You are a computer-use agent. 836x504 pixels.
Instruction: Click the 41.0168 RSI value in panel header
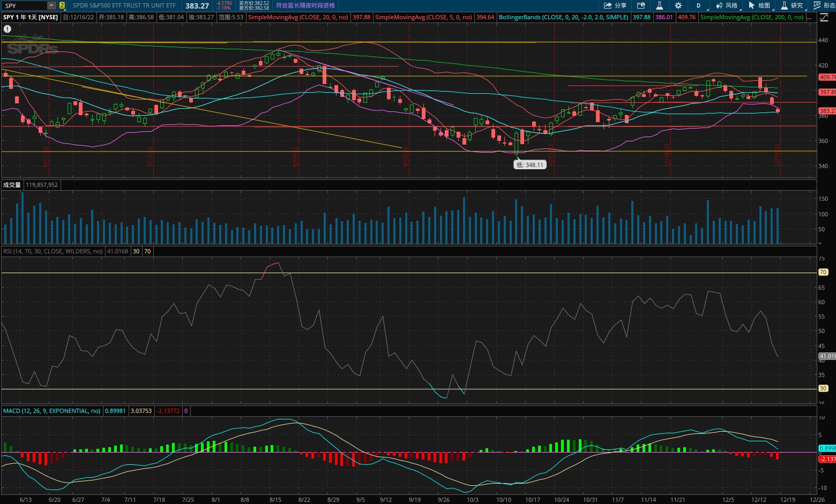point(117,251)
